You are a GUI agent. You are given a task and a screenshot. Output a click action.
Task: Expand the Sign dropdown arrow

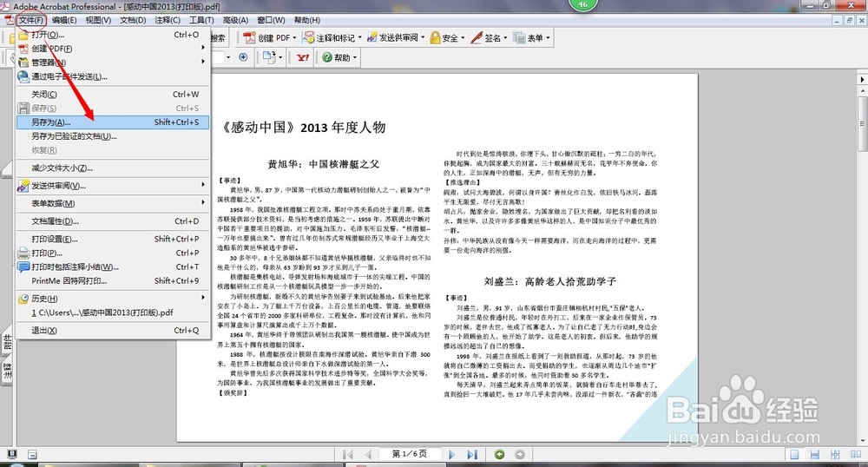505,37
